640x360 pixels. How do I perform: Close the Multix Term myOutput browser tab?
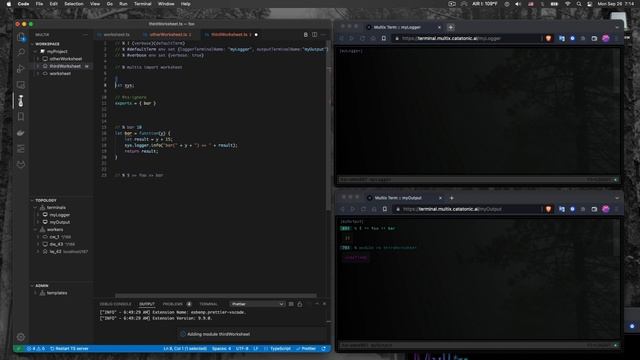click(440, 198)
